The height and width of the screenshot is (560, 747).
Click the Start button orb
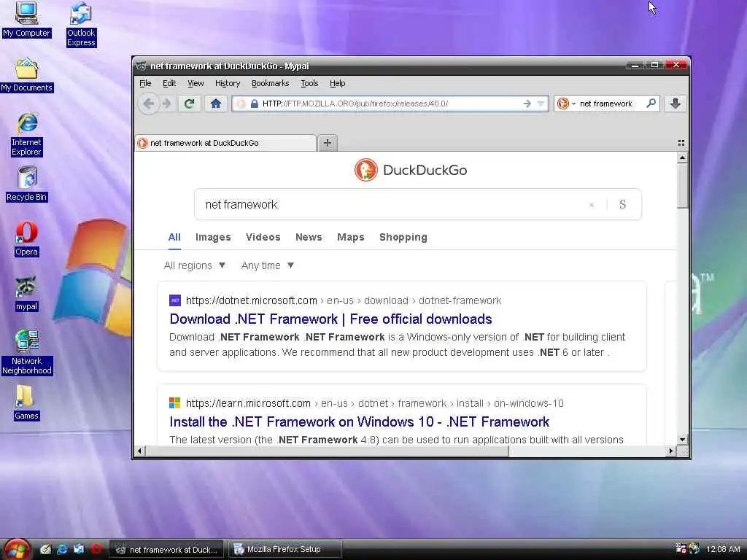pyautogui.click(x=16, y=549)
